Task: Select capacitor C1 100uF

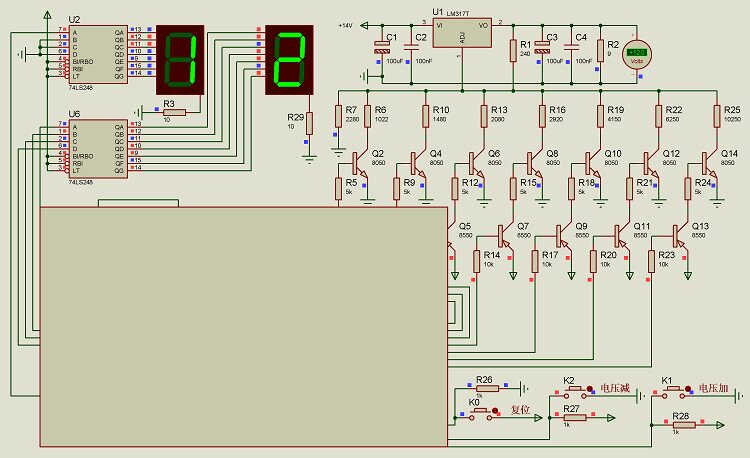Action: (382, 47)
